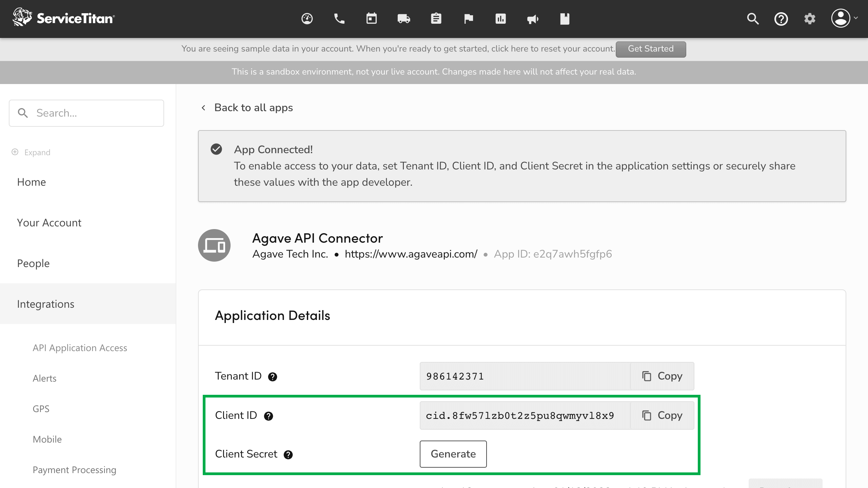Open the help question mark icon
The image size is (868, 488).
pyautogui.click(x=781, y=19)
